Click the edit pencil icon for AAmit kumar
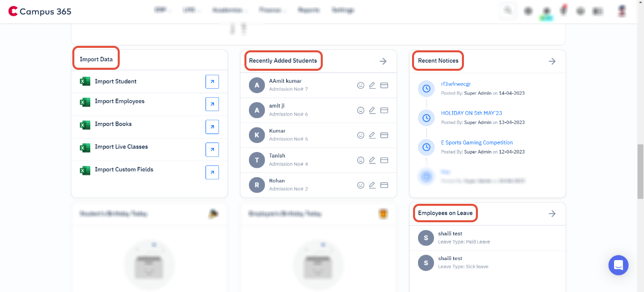The image size is (644, 292). 372,85
